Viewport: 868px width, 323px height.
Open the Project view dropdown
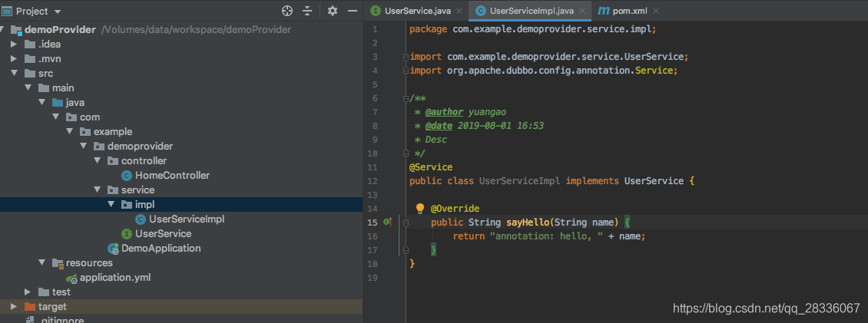tap(58, 12)
